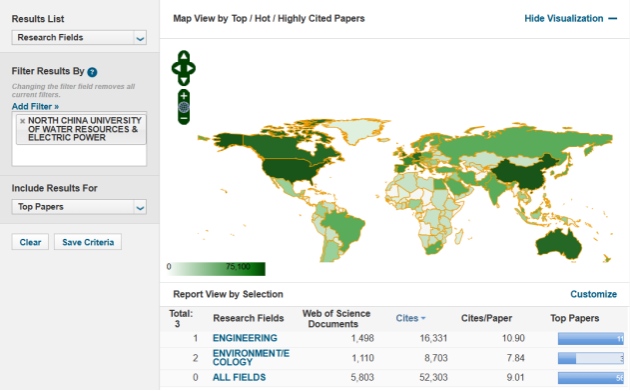Click Hide Visualization link
The width and height of the screenshot is (630, 391).
564,18
